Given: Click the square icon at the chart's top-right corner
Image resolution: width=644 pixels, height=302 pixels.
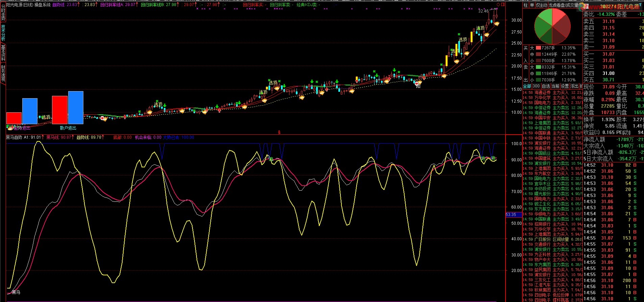Looking at the screenshot, I should pos(503,5).
